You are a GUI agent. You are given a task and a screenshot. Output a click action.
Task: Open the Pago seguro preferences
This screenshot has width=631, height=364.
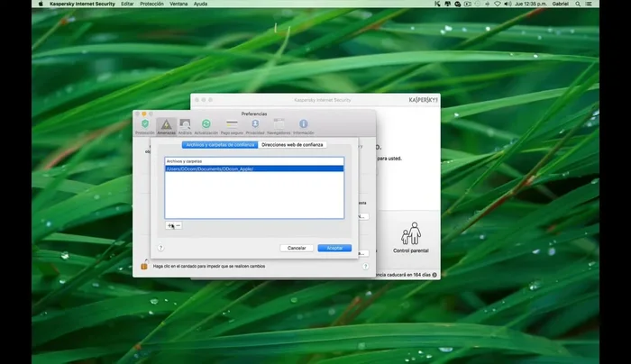[232, 125]
